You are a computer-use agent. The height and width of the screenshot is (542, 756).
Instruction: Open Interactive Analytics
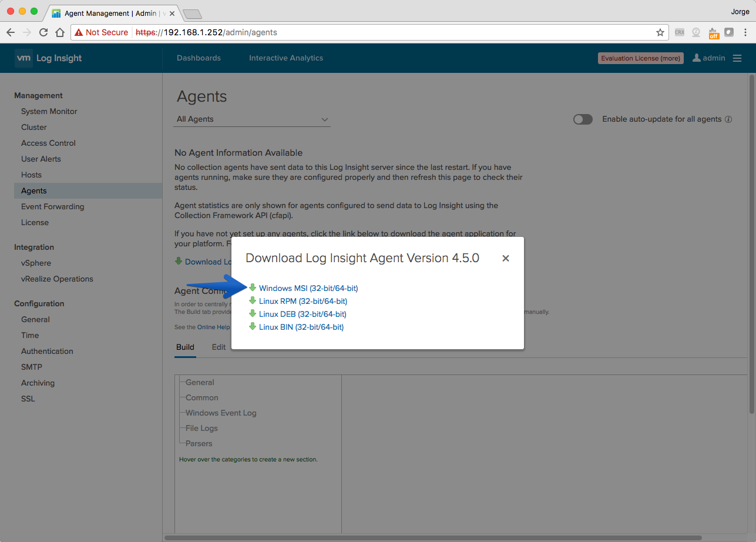(286, 58)
